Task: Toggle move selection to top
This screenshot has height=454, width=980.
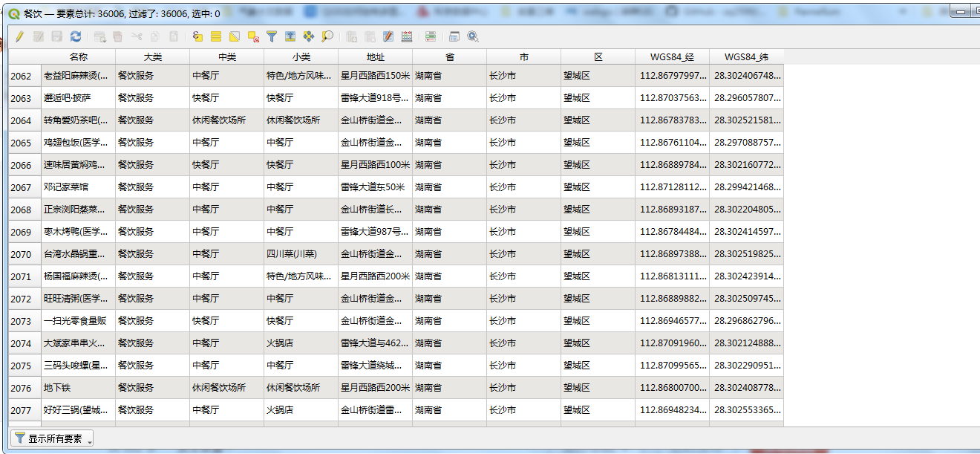Action: 290,36
